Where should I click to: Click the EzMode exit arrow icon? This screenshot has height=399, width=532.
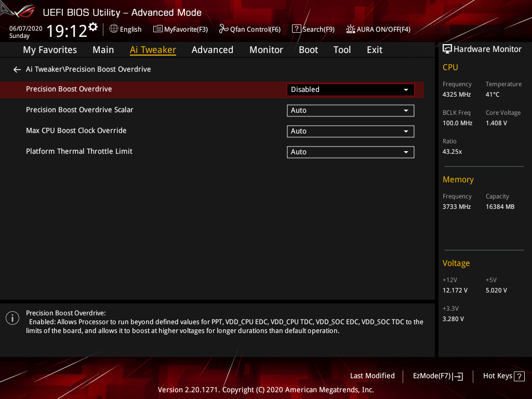[x=458, y=376]
